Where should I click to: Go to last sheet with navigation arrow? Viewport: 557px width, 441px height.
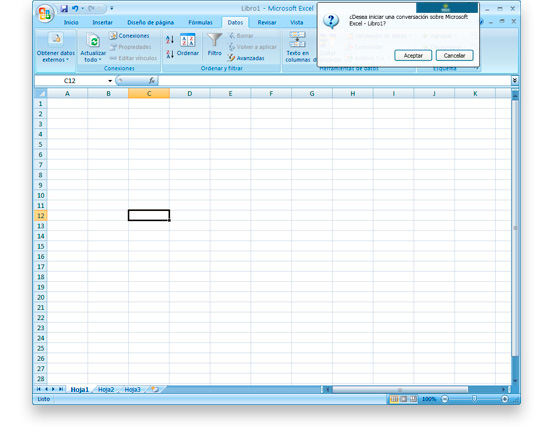(x=61, y=389)
